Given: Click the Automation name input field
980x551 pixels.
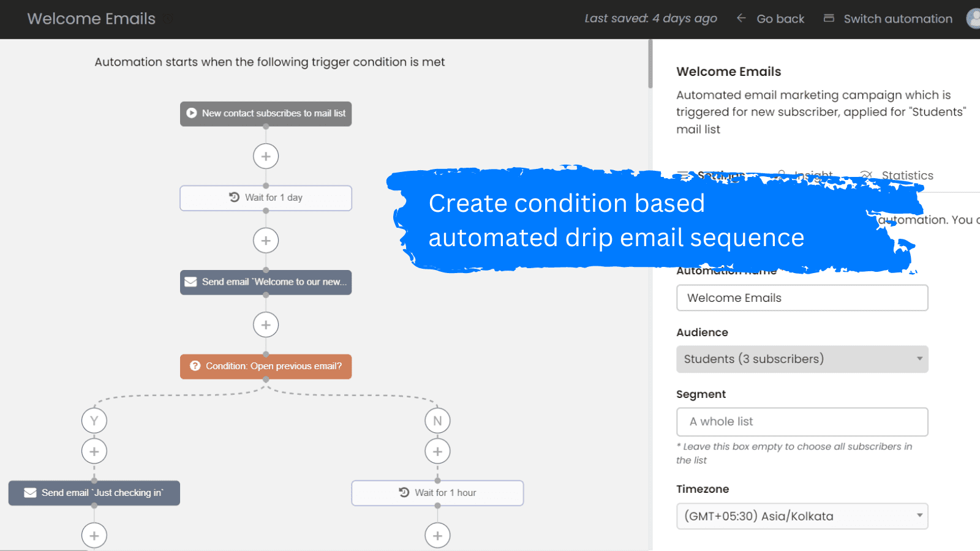Looking at the screenshot, I should pos(802,298).
